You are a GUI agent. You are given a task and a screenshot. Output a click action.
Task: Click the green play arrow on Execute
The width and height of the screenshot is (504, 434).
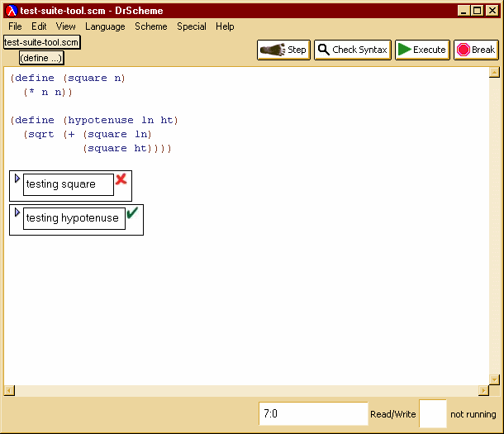pyautogui.click(x=405, y=50)
